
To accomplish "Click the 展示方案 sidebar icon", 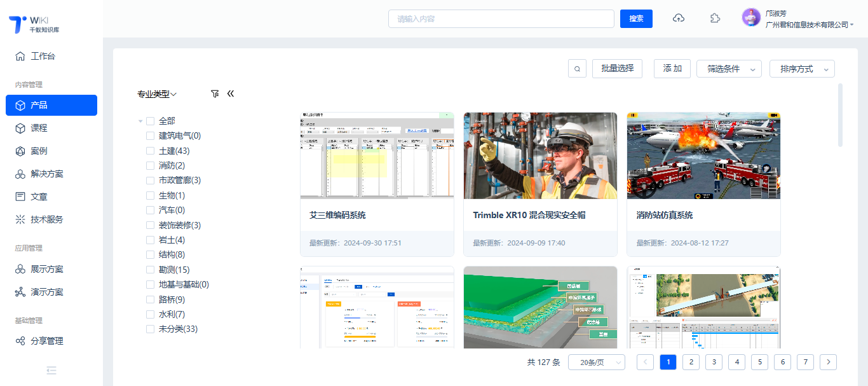I will pos(20,269).
